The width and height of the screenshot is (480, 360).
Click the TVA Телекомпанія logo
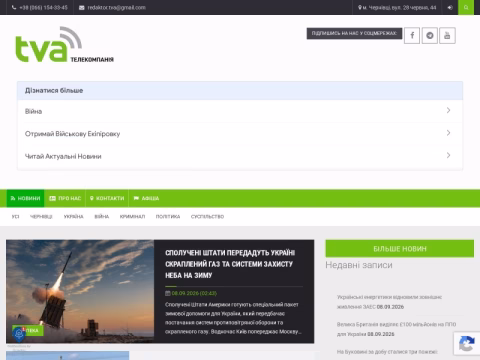64,45
